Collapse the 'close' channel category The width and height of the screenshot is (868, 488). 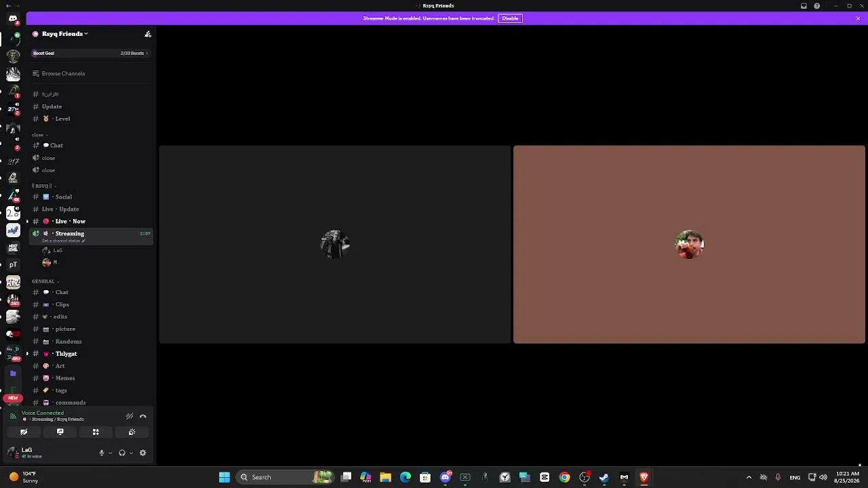pos(40,135)
